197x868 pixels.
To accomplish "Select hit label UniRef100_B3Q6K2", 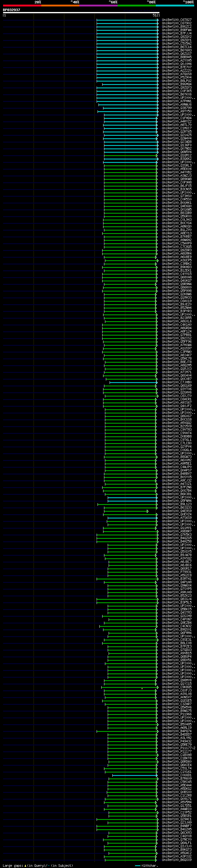I will [x=176, y=159].
